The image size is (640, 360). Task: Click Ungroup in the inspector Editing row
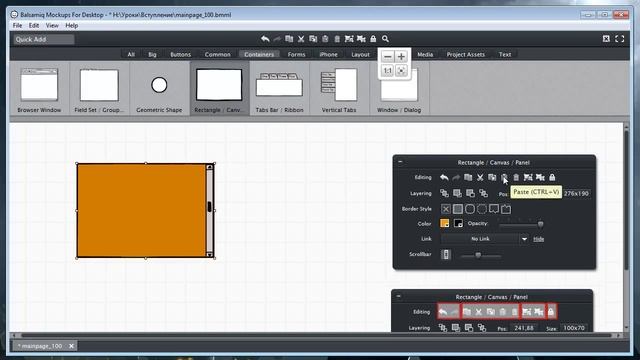[x=540, y=178]
